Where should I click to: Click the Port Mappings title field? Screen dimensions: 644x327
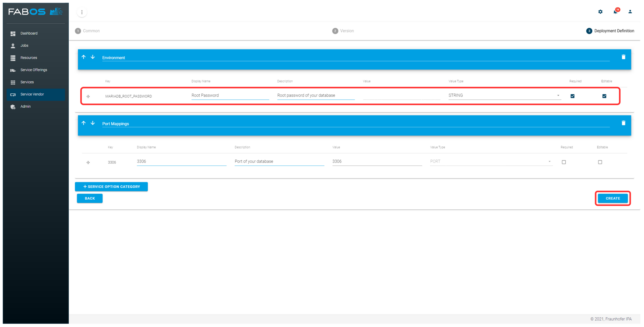click(x=116, y=124)
